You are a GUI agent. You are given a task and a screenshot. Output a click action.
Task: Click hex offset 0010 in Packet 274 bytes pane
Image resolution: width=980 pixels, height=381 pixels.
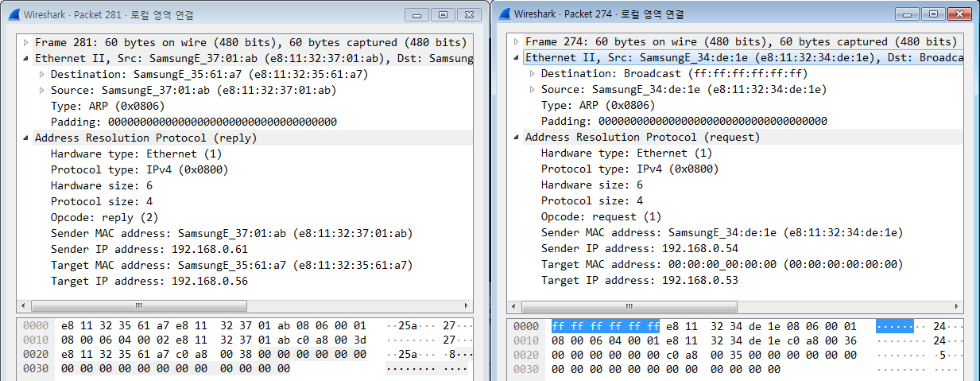pyautogui.click(x=527, y=340)
